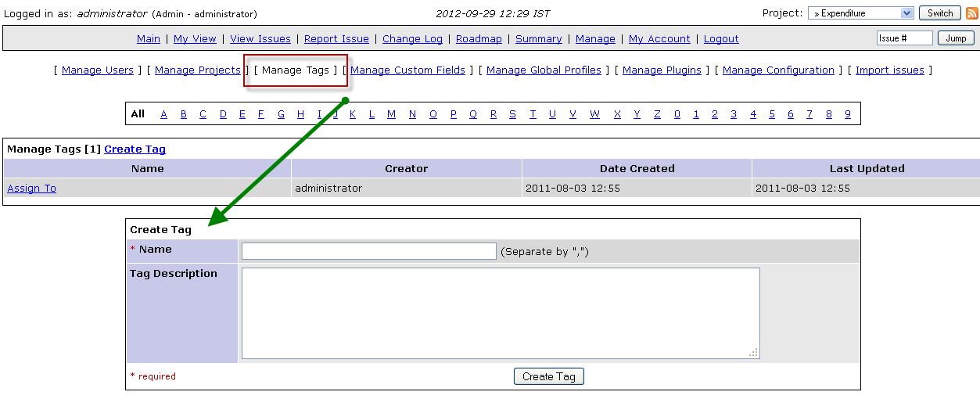Open the Assign To tag
The width and height of the screenshot is (980, 399).
point(31,189)
